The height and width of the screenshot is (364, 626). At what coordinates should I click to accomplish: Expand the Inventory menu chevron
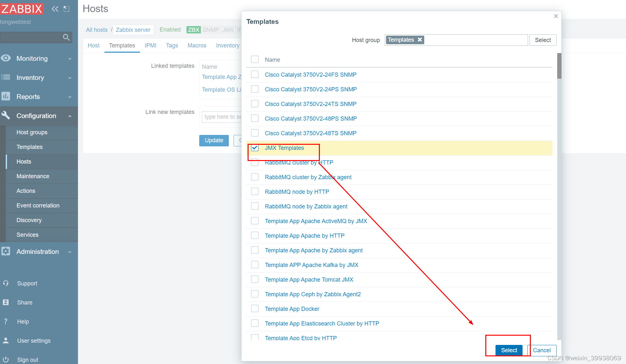[70, 78]
